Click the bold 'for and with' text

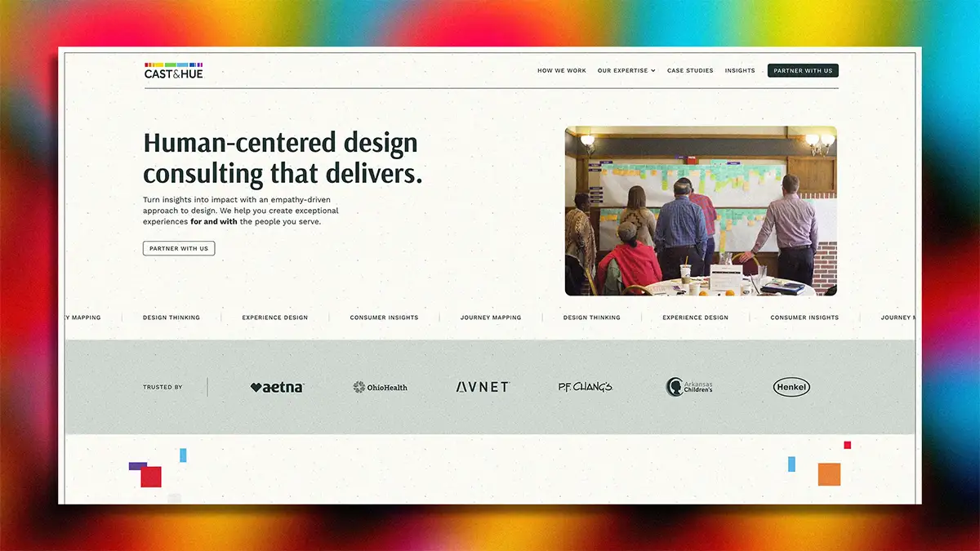click(x=214, y=221)
